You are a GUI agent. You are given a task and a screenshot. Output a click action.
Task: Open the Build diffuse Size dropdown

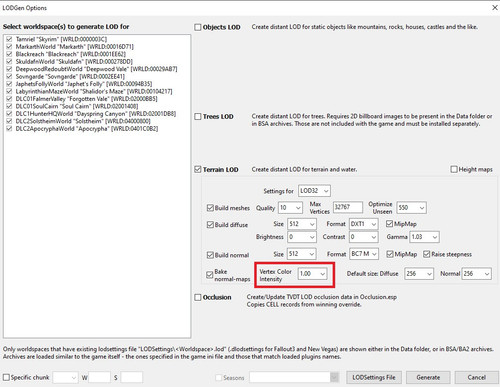tap(302, 224)
